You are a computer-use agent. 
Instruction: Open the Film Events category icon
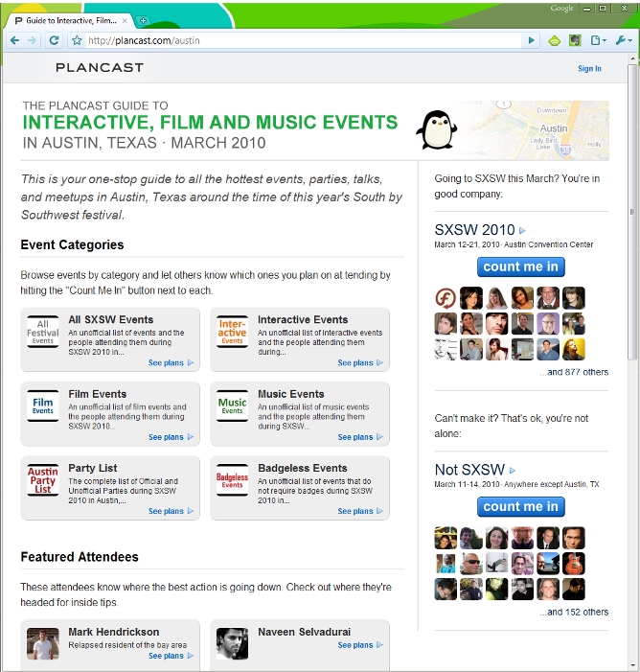(x=43, y=406)
